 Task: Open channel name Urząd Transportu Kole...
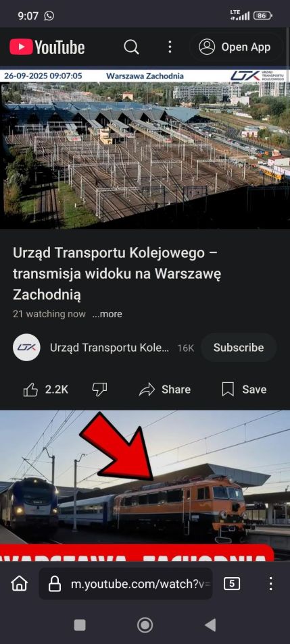(110, 348)
